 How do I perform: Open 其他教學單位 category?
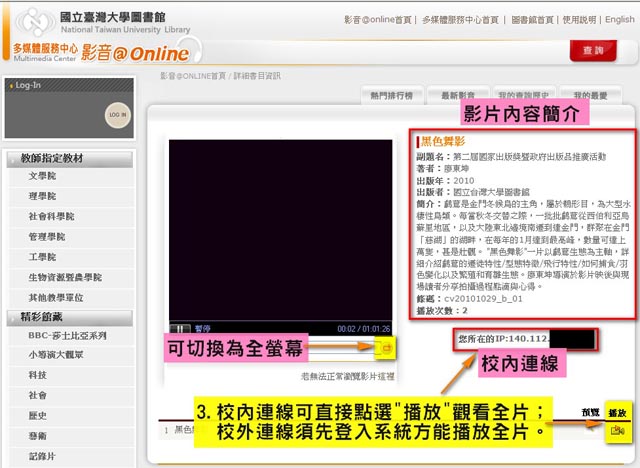pyautogui.click(x=56, y=298)
